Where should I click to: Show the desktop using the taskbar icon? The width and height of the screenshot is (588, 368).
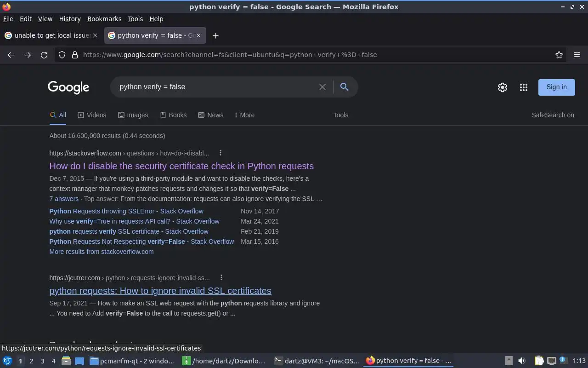(x=79, y=361)
